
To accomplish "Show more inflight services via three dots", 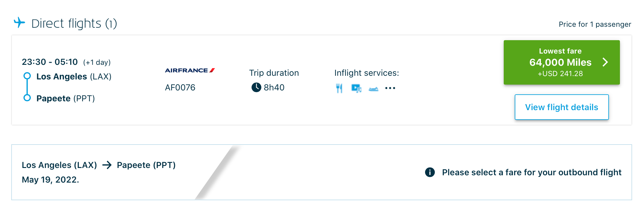I will [x=390, y=88].
